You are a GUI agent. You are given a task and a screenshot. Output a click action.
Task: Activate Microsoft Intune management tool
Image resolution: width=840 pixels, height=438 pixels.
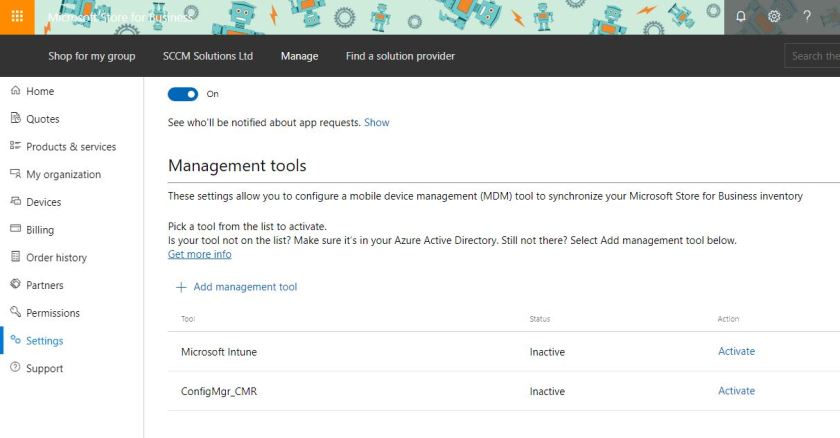tap(736, 351)
